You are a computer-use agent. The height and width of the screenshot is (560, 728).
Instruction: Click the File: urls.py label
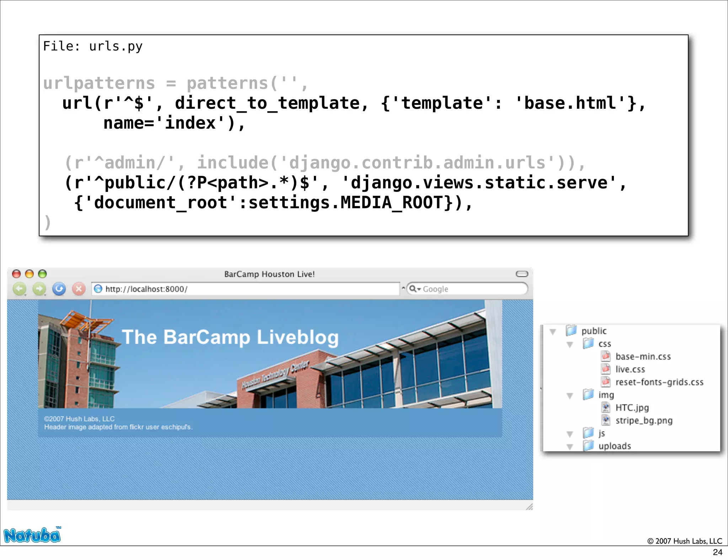pos(93,46)
